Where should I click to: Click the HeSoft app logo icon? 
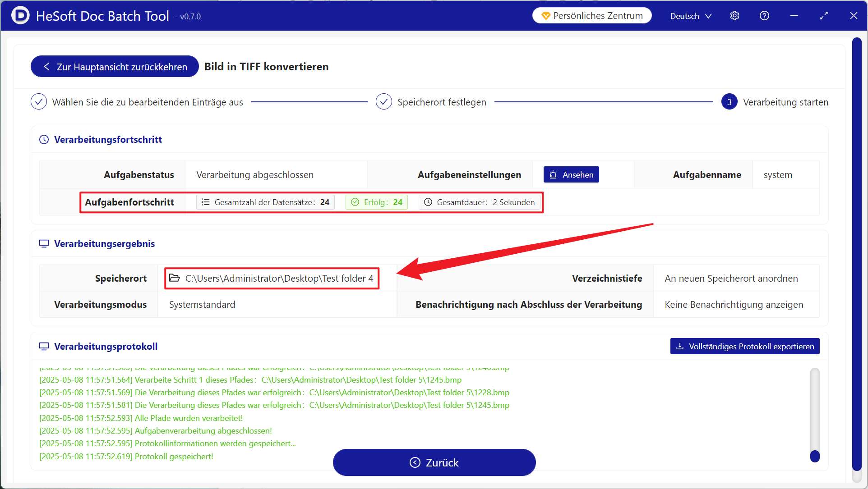(x=20, y=16)
